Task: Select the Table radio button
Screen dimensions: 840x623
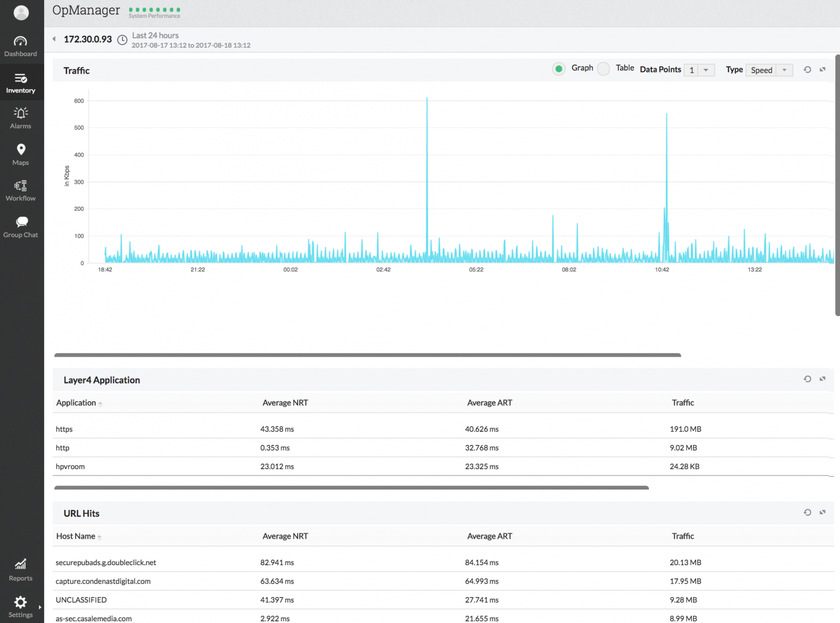Action: point(604,69)
